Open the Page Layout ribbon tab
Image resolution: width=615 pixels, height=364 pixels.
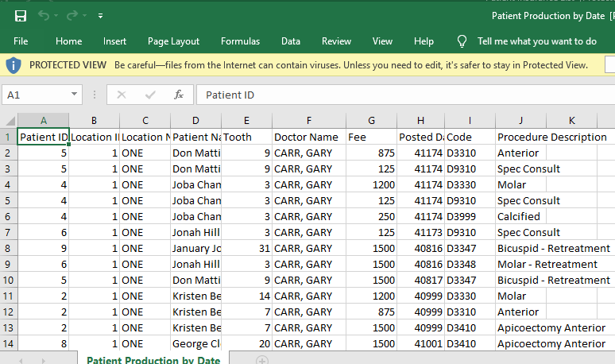pos(173,41)
